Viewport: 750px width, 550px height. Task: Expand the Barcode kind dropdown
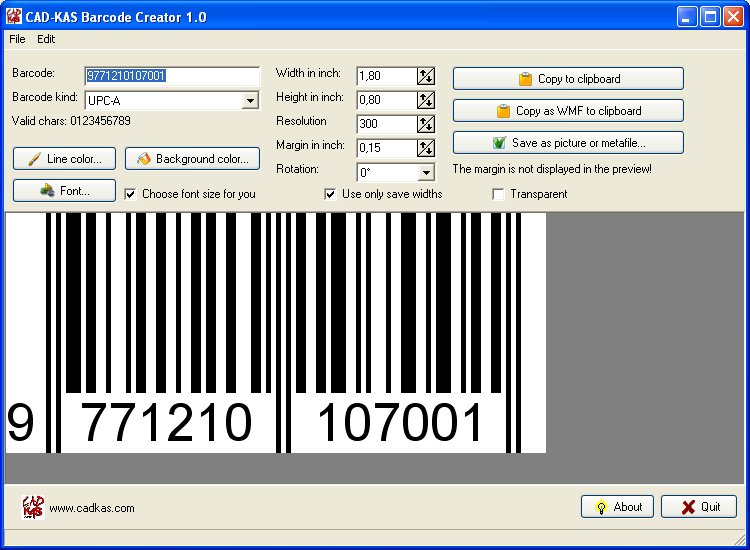(x=250, y=101)
